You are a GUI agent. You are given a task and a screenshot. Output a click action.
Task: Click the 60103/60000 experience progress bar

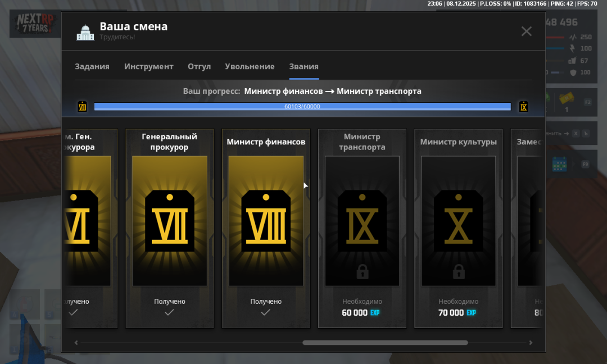(x=302, y=106)
